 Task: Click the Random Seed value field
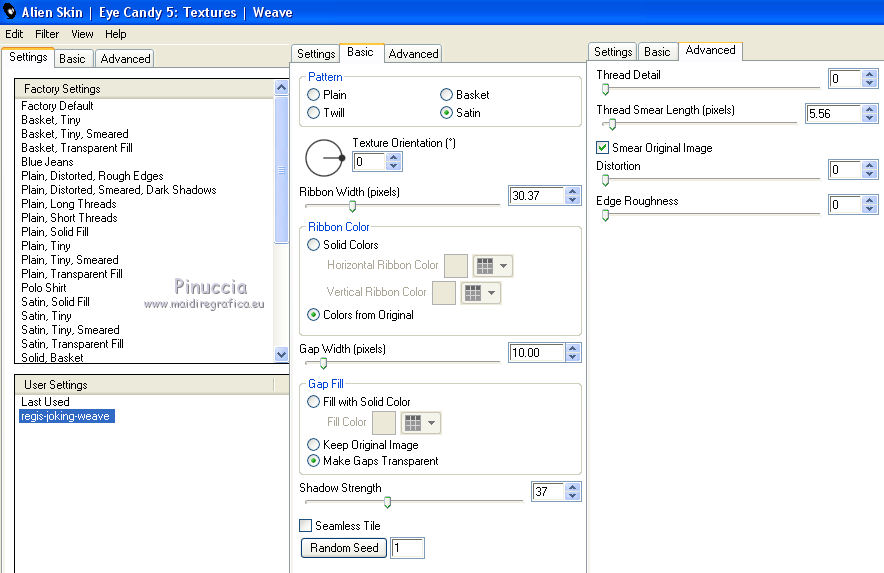[x=407, y=548]
